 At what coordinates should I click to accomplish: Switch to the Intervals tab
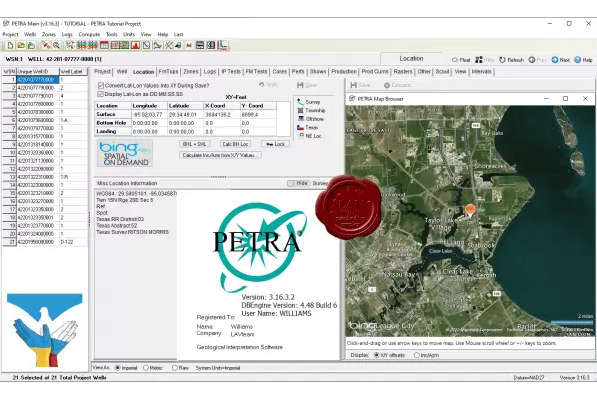[482, 72]
